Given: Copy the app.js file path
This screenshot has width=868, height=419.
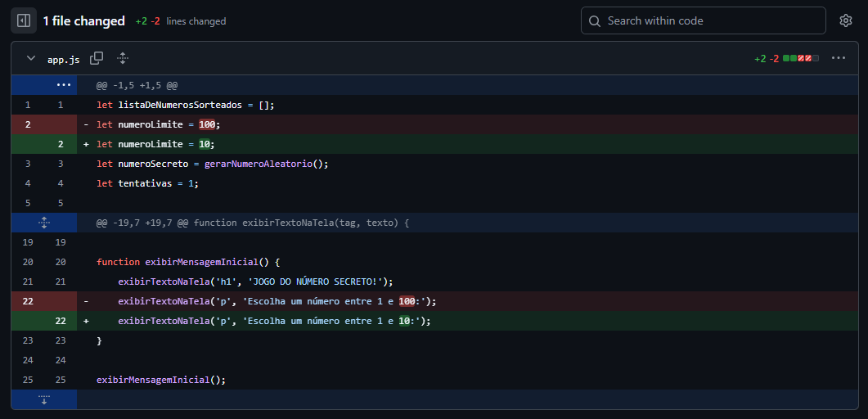Looking at the screenshot, I should 97,57.
